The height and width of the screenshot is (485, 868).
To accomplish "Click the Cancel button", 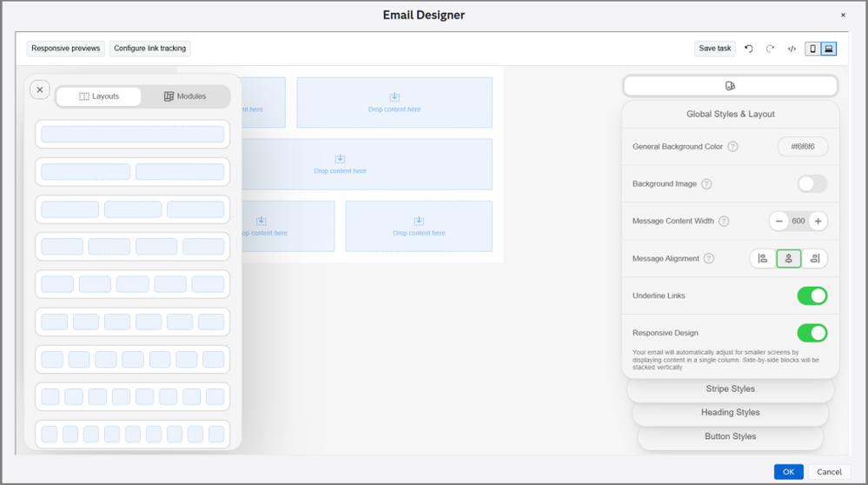I will click(829, 472).
